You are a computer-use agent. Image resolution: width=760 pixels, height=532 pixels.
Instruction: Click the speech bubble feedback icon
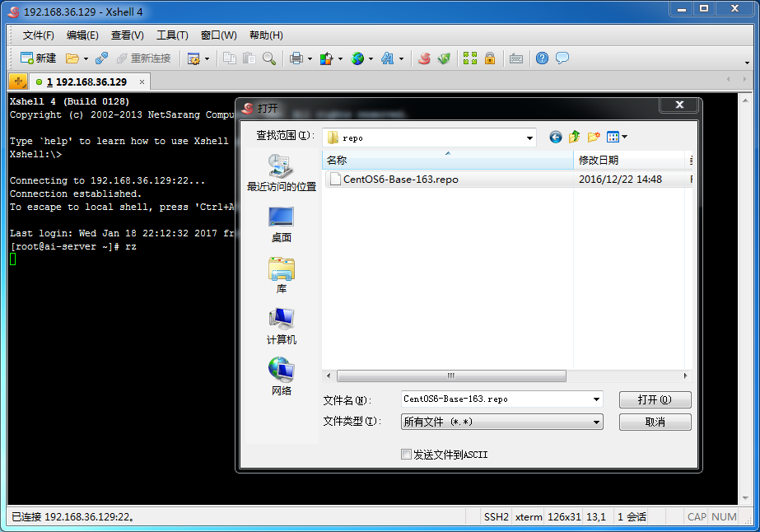click(x=562, y=58)
